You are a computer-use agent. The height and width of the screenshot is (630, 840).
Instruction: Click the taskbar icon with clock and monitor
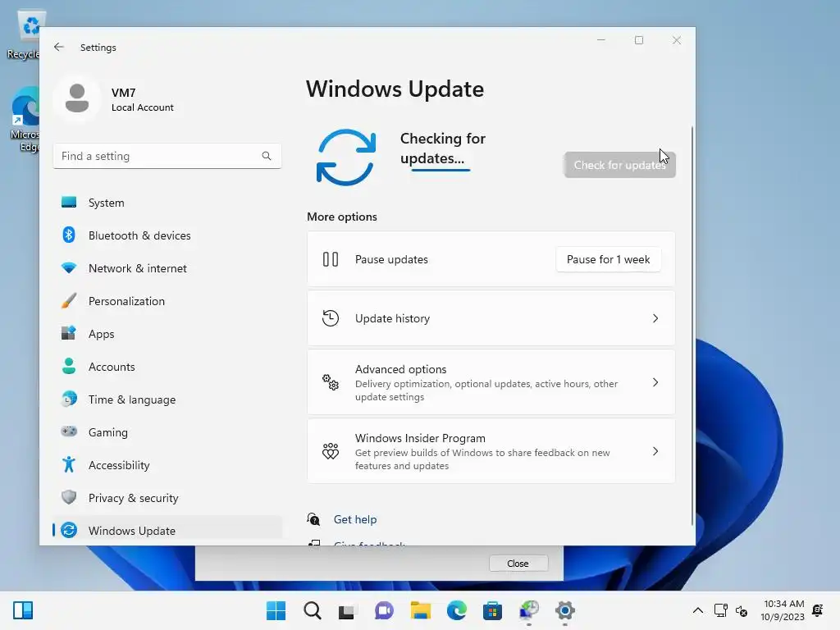[529, 610]
